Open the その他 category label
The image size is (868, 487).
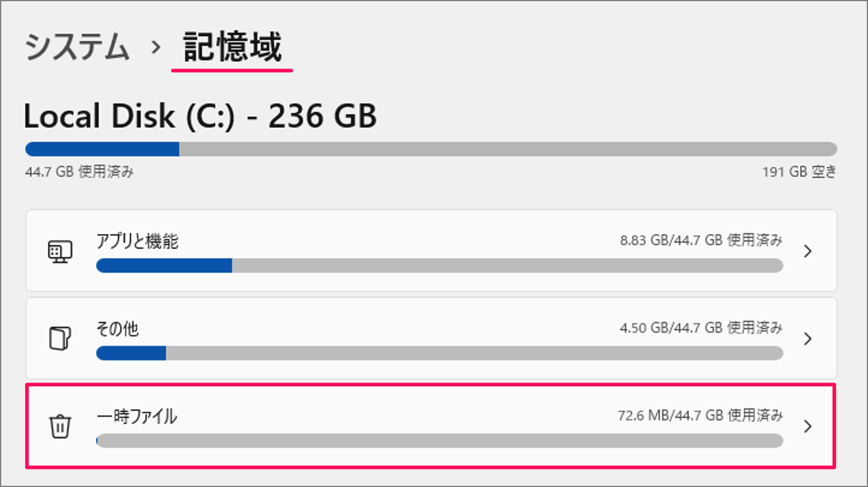pos(117,329)
